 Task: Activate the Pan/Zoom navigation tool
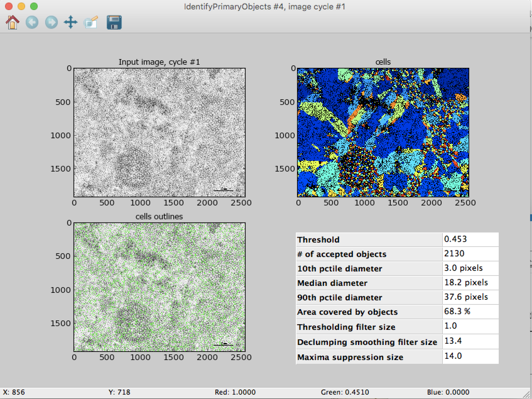click(71, 22)
